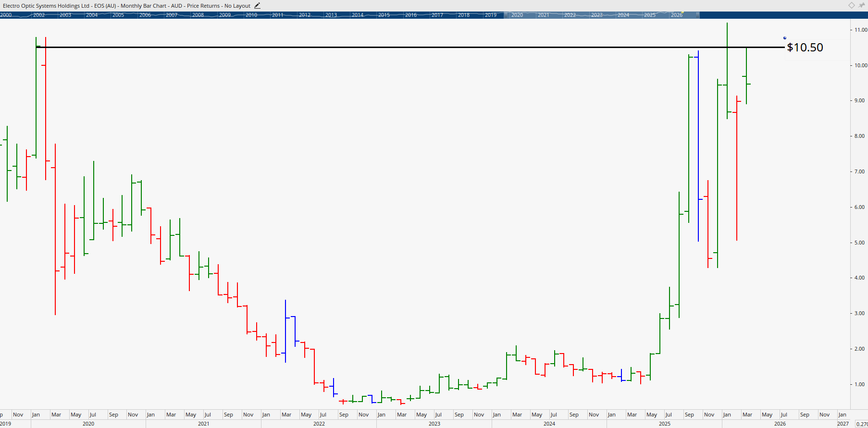Click the 0.270 value at bottom right
Image resolution: width=868 pixels, height=428 pixels.
click(x=862, y=424)
